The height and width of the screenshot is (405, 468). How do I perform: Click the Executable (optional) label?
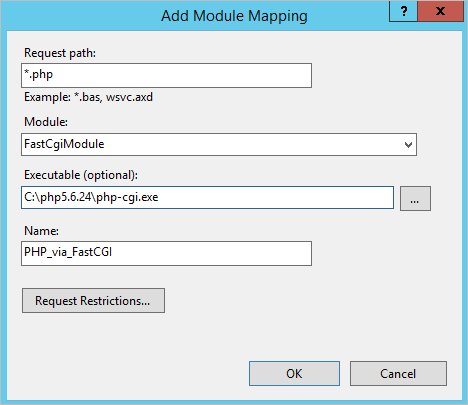pos(81,175)
